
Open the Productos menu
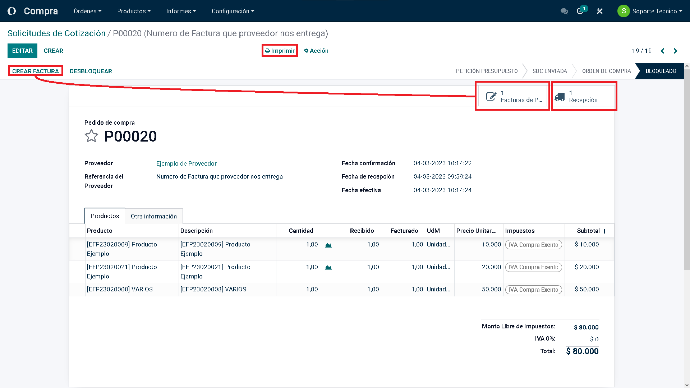click(x=134, y=11)
